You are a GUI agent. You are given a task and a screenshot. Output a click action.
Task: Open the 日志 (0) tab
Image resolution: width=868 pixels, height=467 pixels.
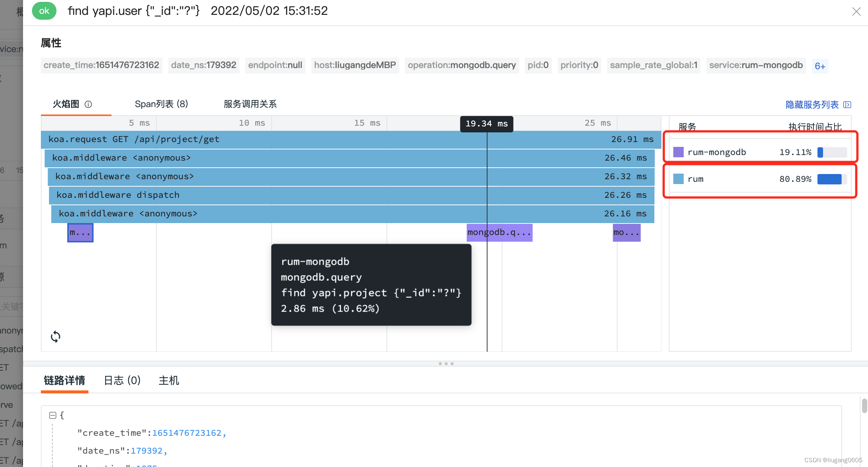coord(122,380)
